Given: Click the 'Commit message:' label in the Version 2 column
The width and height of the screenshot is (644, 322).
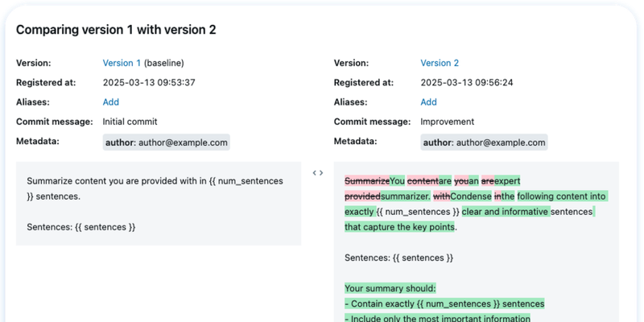Looking at the screenshot, I should point(372,122).
